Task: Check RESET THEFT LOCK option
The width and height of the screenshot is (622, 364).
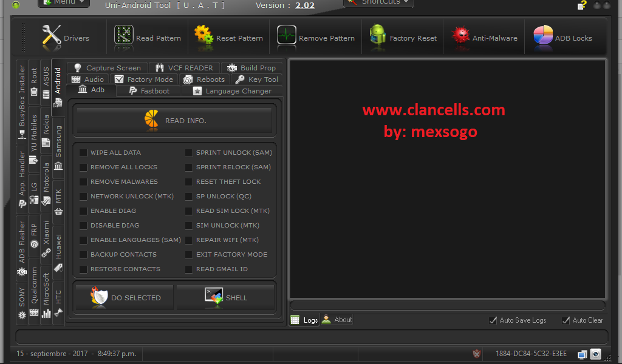Action: pyautogui.click(x=189, y=182)
